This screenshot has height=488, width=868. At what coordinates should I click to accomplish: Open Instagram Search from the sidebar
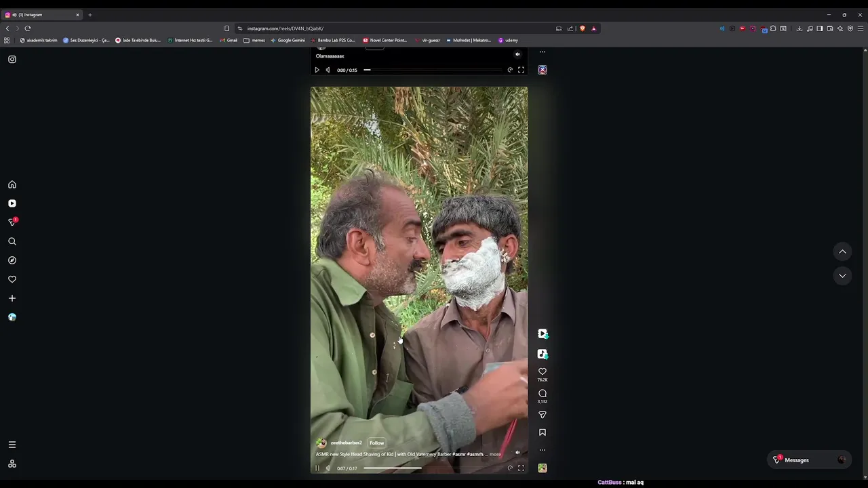(x=12, y=241)
